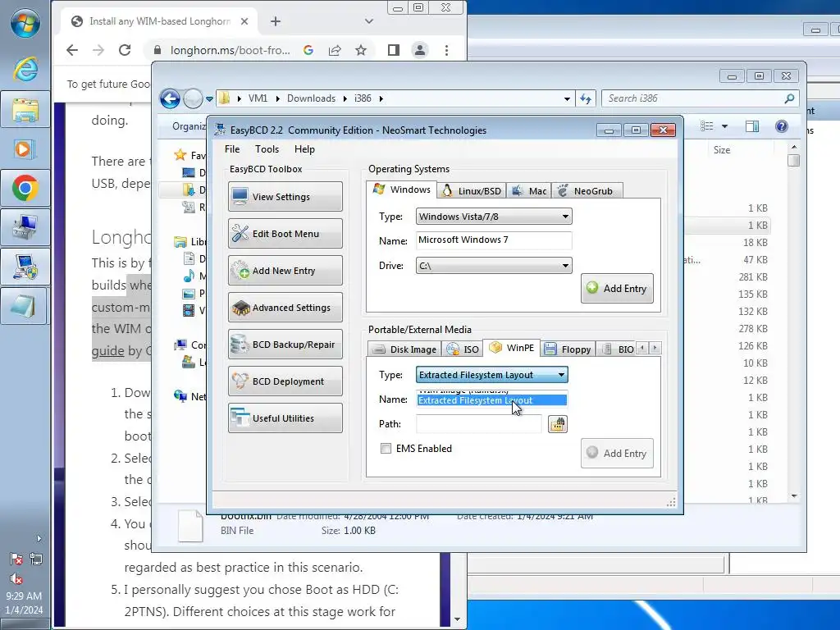Open Explorer help icon
840x630 pixels.
click(x=782, y=126)
